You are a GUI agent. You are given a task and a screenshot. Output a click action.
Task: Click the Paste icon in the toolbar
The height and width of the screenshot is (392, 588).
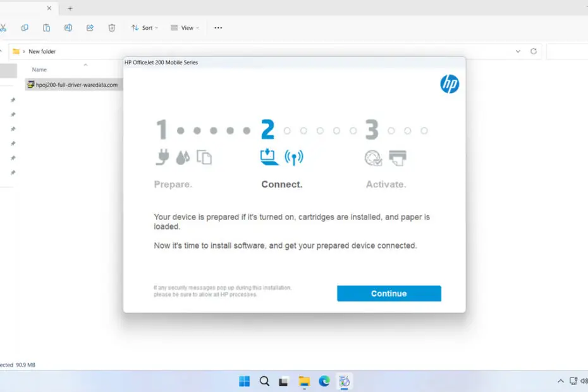[x=46, y=28]
